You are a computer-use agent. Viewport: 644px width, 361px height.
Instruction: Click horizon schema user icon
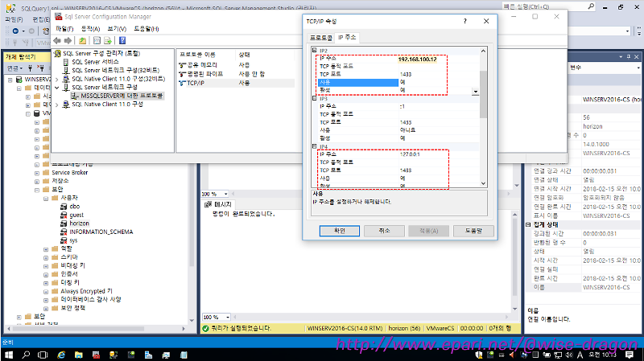pyautogui.click(x=64, y=224)
